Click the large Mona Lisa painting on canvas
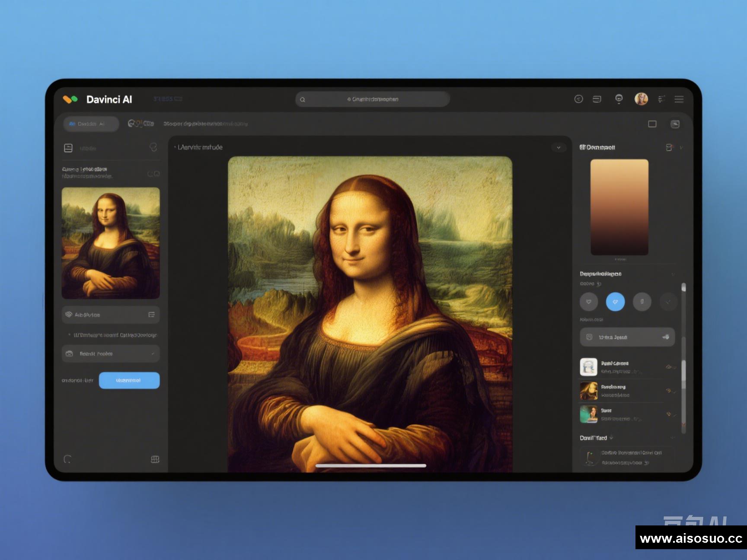The image size is (747, 560). pyautogui.click(x=370, y=314)
